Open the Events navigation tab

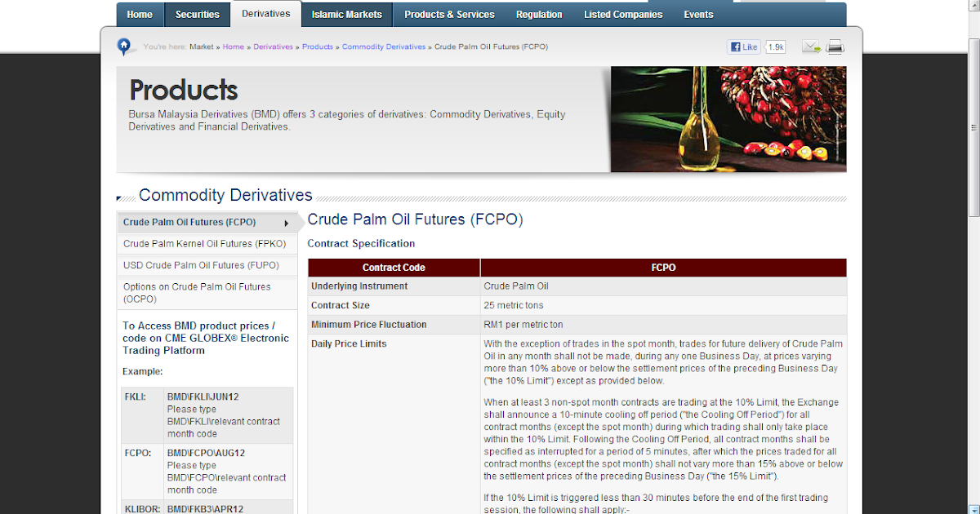(x=698, y=15)
